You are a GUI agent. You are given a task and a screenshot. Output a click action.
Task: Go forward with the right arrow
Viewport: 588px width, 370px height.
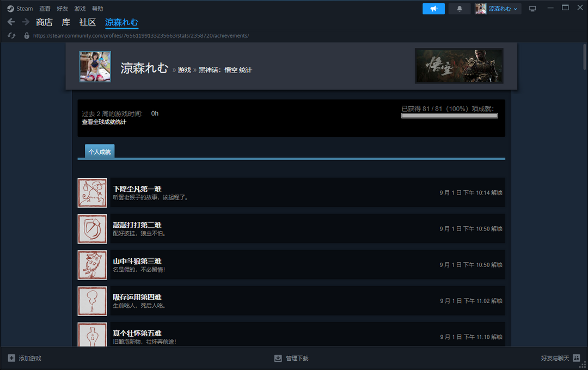pyautogui.click(x=26, y=22)
